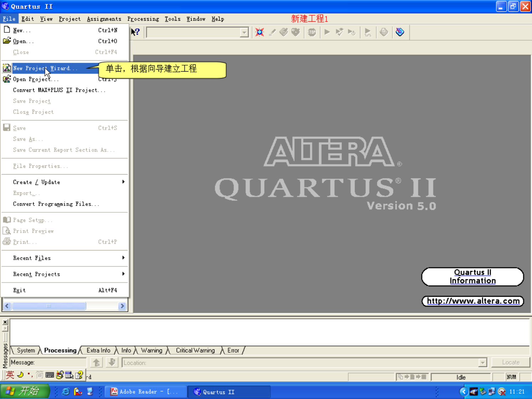This screenshot has width=532, height=399.
Task: Click the Quartus II Information link
Action: pyautogui.click(x=473, y=276)
